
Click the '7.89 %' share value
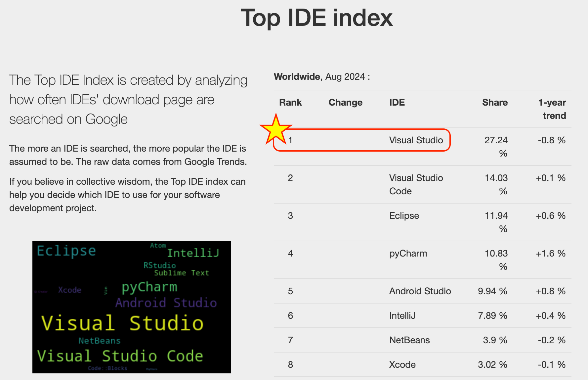tap(493, 315)
